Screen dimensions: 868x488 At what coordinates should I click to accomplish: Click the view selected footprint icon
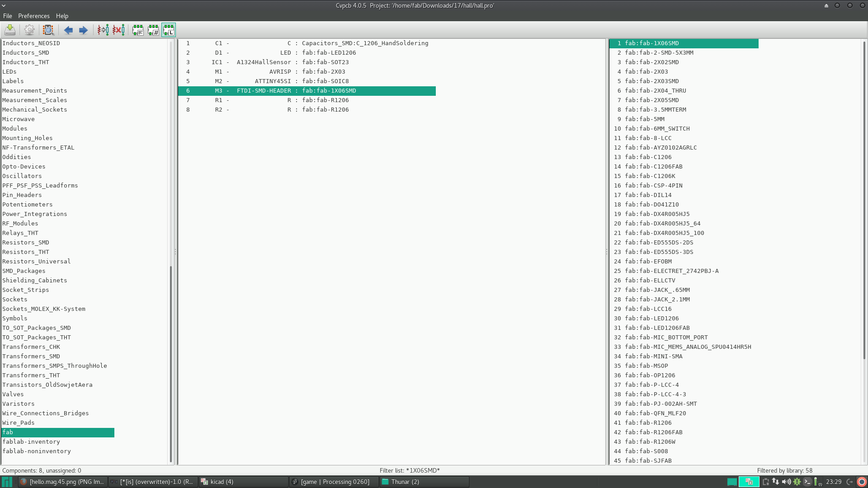48,30
